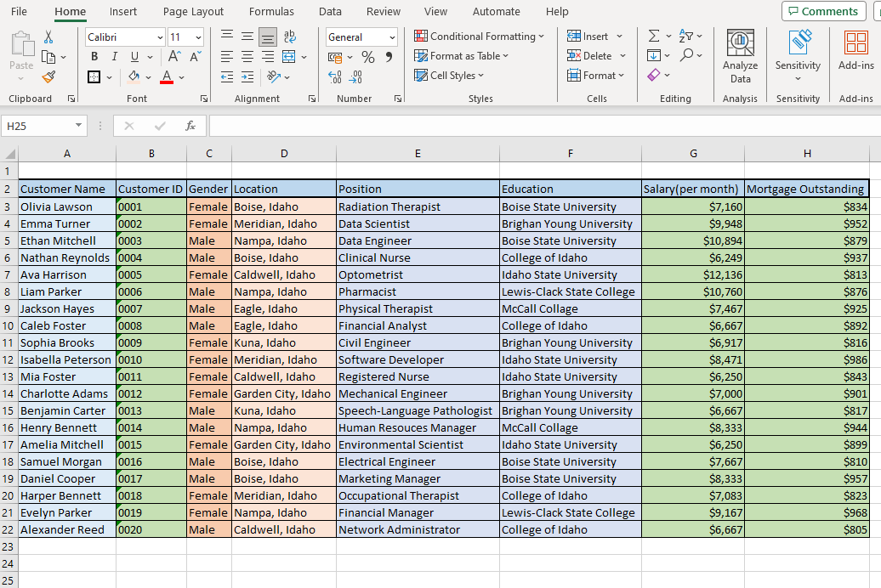Switch to the Formulas tab

pyautogui.click(x=271, y=11)
